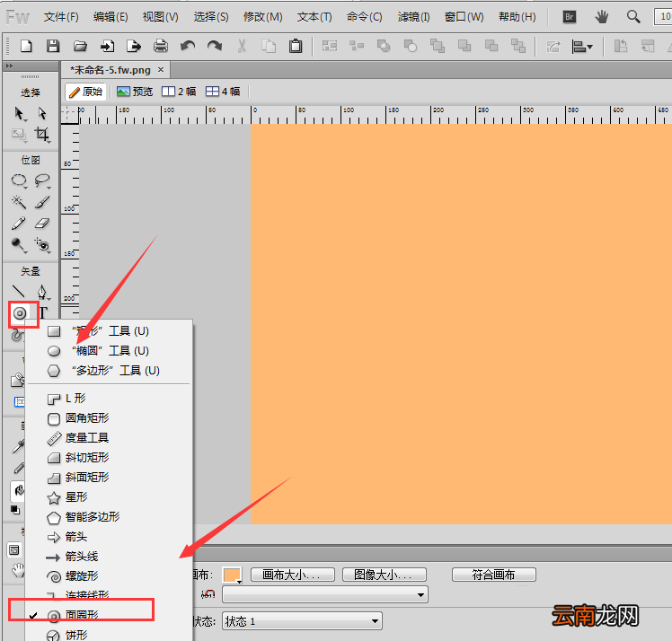672x641 pixels.
Task: Select the Pointer tool
Action: tap(19, 113)
